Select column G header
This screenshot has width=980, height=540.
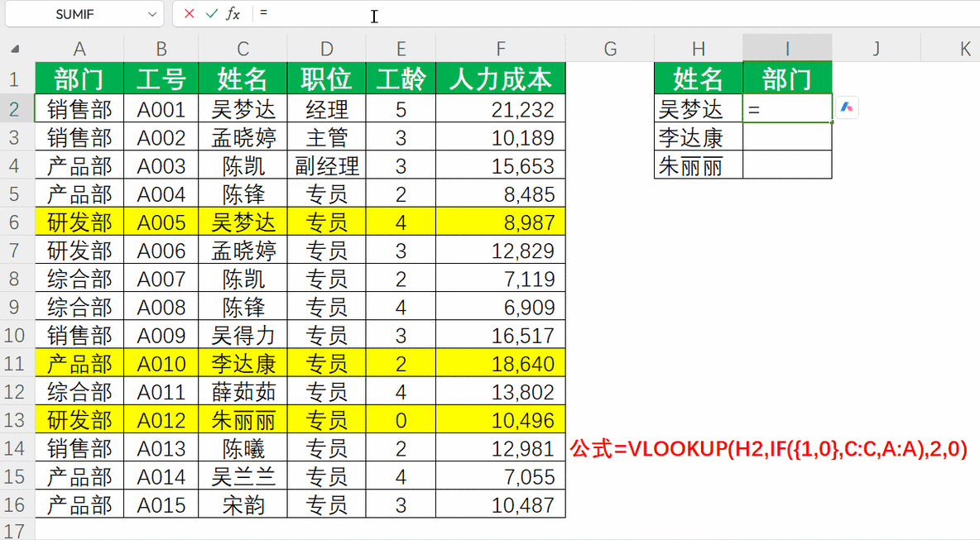point(610,49)
